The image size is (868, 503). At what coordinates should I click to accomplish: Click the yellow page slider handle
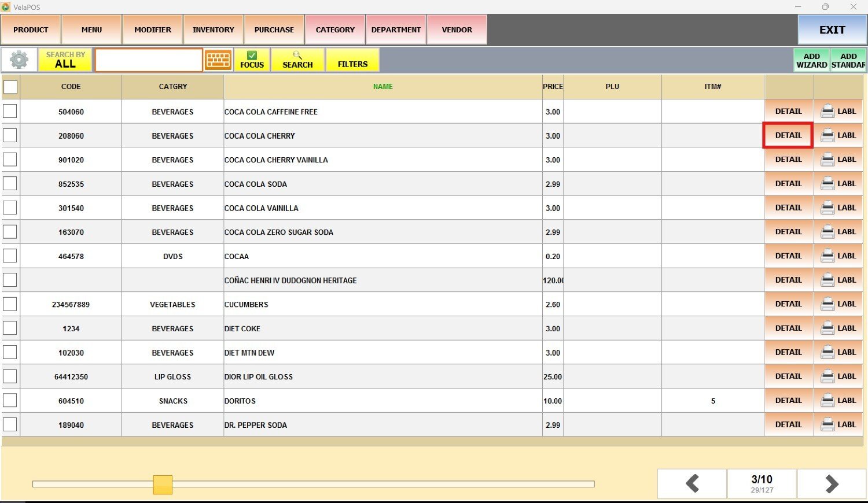[x=163, y=484]
